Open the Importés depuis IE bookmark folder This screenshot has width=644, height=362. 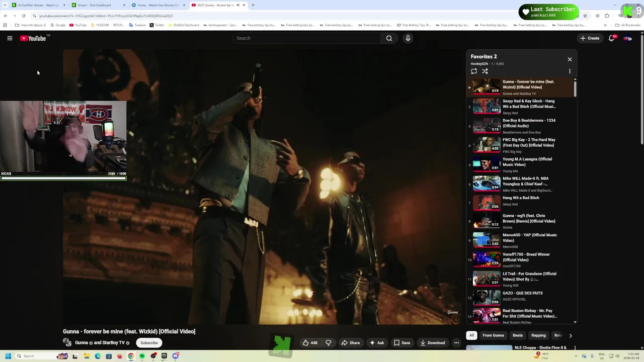(x=30, y=25)
